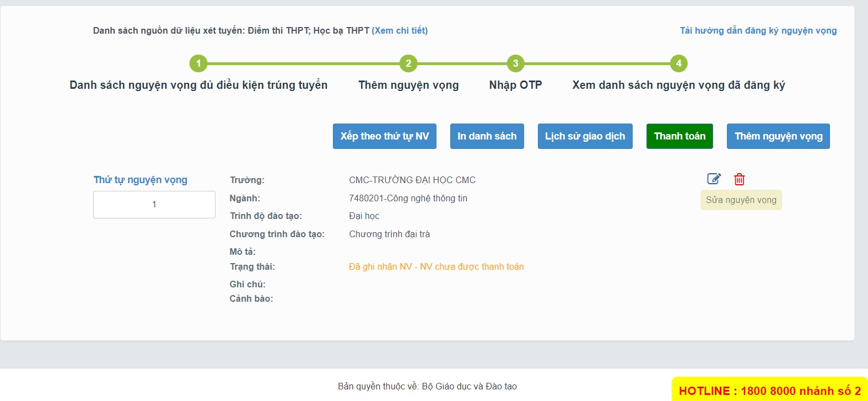
Task: Open the Xem chi tiết link
Action: (x=400, y=30)
